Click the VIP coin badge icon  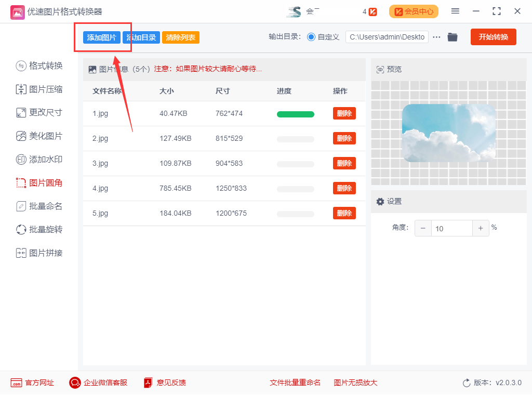pos(373,12)
